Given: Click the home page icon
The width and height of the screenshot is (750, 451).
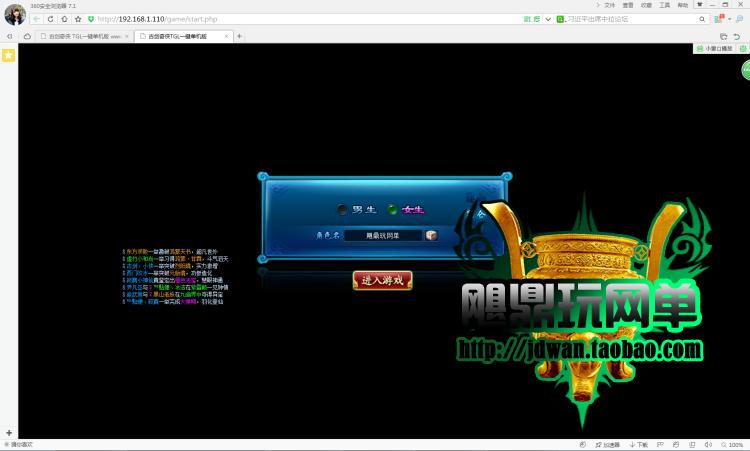Looking at the screenshot, I should 64,19.
